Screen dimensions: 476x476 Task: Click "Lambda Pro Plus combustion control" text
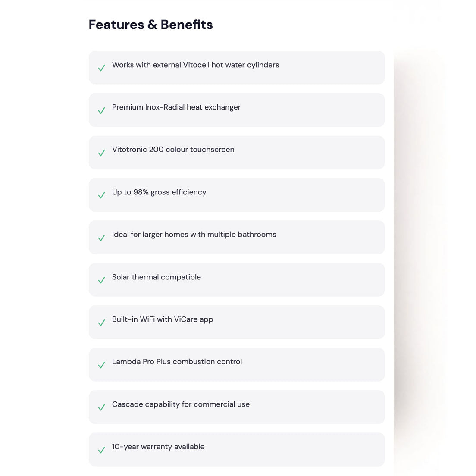[x=177, y=362]
